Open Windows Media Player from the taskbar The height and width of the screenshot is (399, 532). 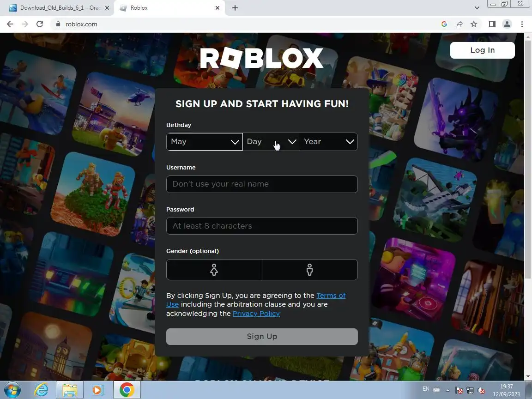point(97,390)
